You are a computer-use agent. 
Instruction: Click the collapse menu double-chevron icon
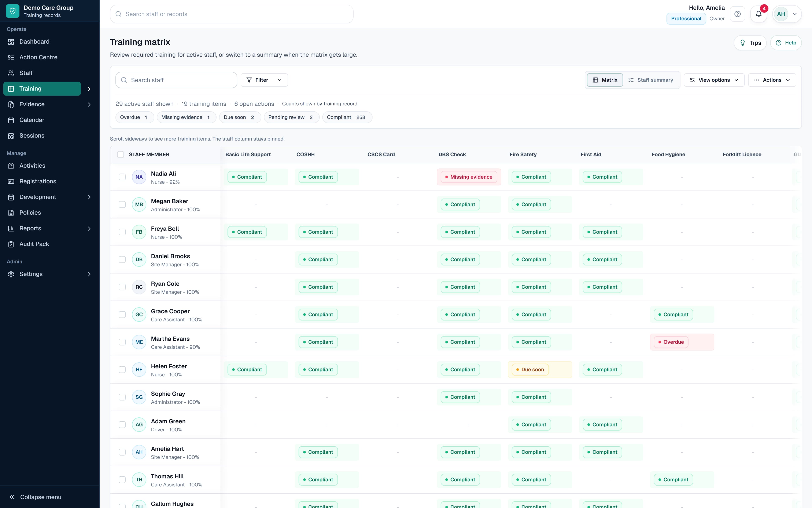coord(12,497)
